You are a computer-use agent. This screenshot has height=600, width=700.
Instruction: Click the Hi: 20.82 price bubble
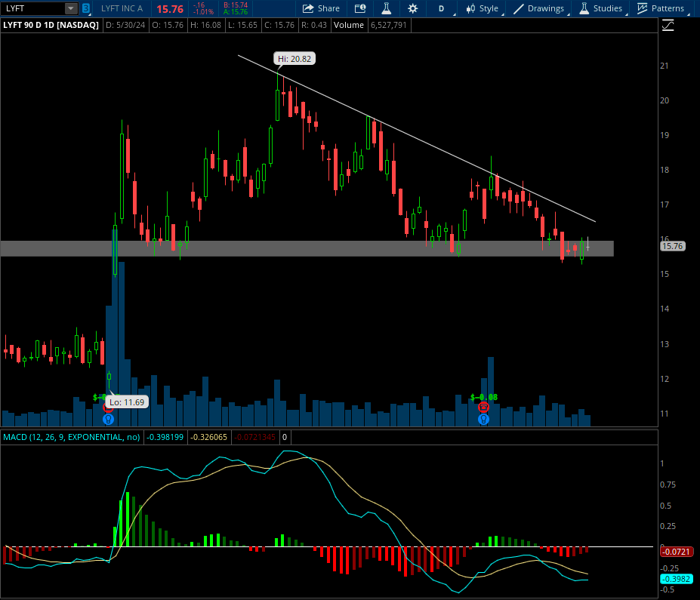click(x=294, y=59)
